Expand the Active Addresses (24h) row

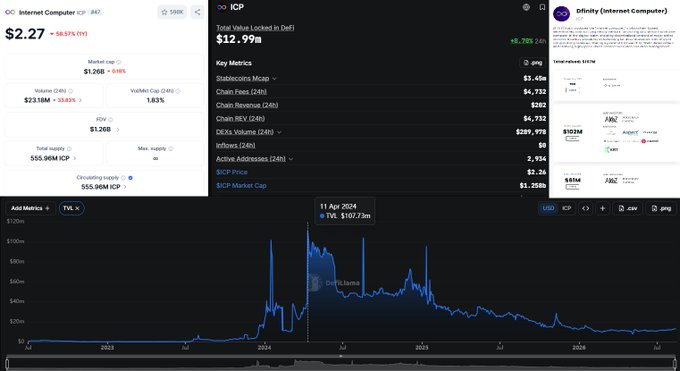coord(291,159)
